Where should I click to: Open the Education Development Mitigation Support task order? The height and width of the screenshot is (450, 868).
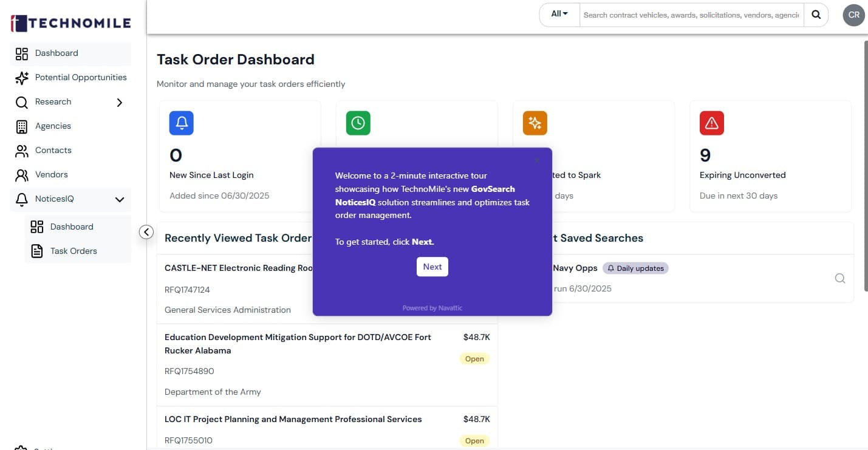point(298,344)
